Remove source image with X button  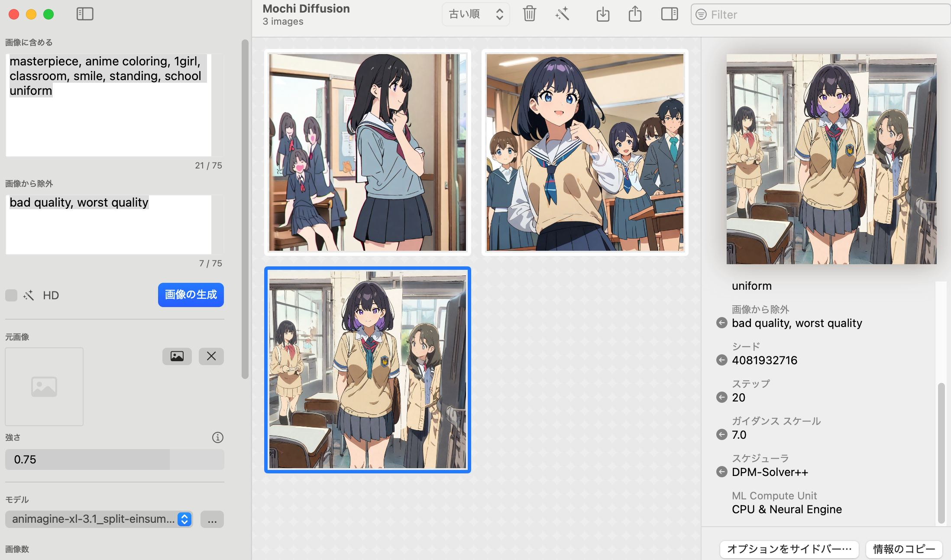(211, 356)
